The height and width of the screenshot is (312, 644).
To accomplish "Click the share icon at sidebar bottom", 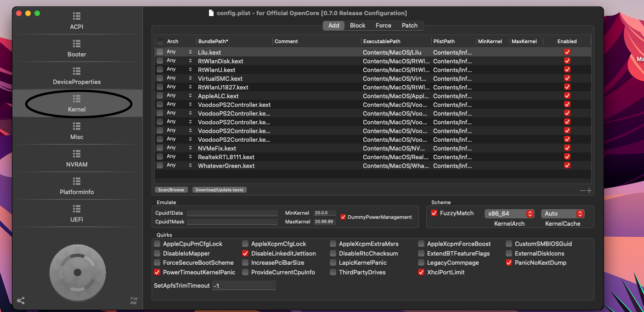I will pos(21,301).
